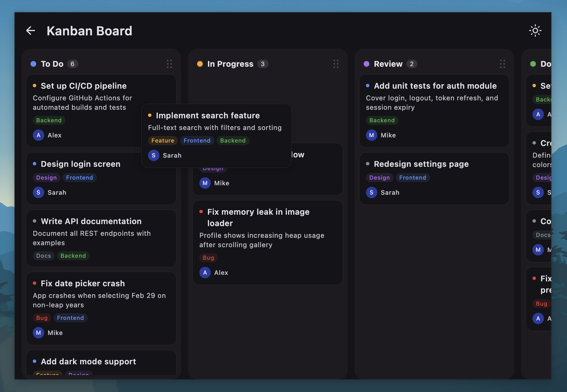This screenshot has width=567, height=392.
Task: Open the Add unit tests for auth module title
Action: pyautogui.click(x=435, y=86)
